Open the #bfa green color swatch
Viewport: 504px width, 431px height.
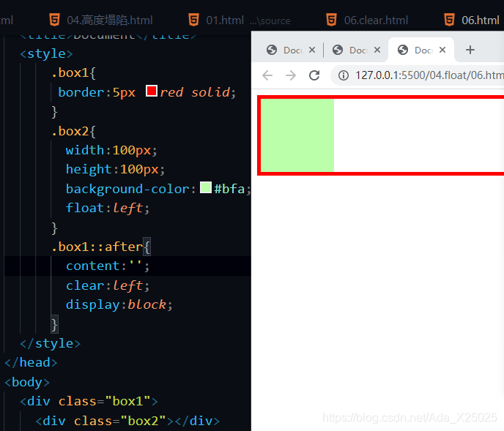[206, 187]
